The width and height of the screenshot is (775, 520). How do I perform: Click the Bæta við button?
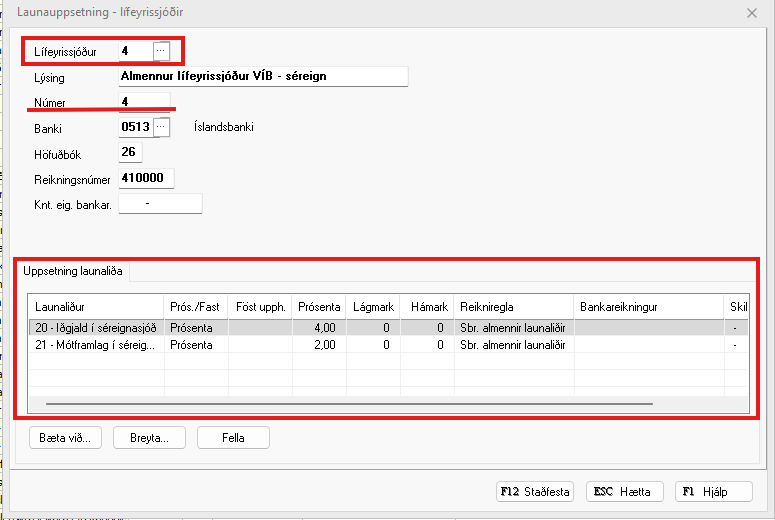(x=64, y=438)
